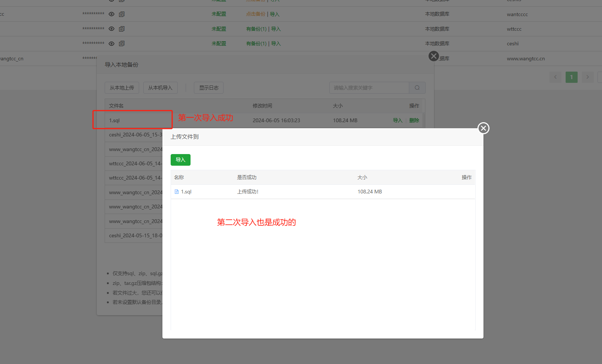This screenshot has width=602, height=364.
Task: Click the 上传成功! status text
Action: 248,192
